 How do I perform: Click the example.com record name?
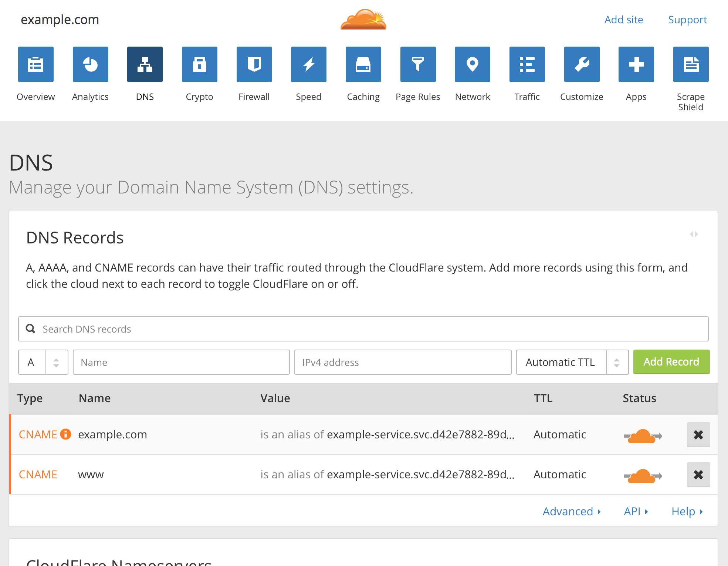click(113, 435)
